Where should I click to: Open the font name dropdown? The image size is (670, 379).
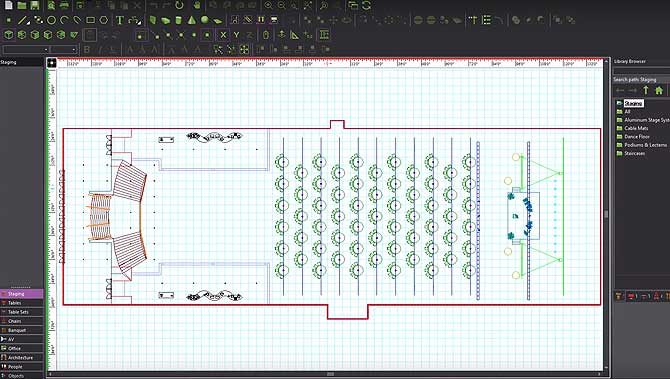pos(26,50)
